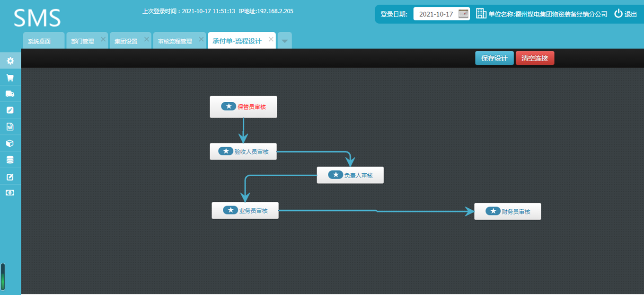Expand the tab list dropdown arrow
Image resolution: width=644 pixels, height=295 pixels.
point(284,41)
